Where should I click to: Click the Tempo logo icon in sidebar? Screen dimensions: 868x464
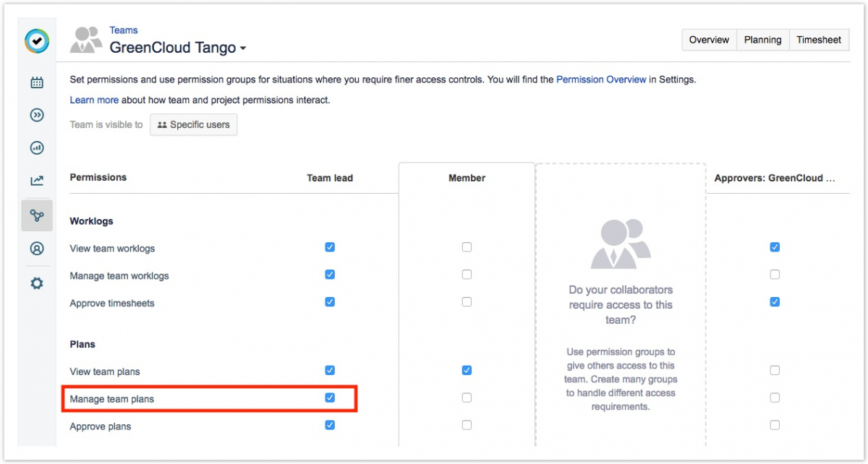[36, 41]
